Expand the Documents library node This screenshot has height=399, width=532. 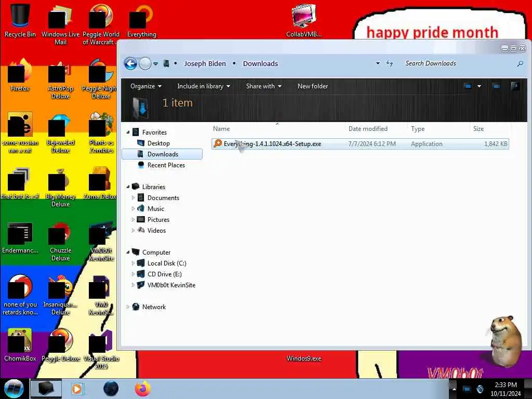pyautogui.click(x=133, y=198)
